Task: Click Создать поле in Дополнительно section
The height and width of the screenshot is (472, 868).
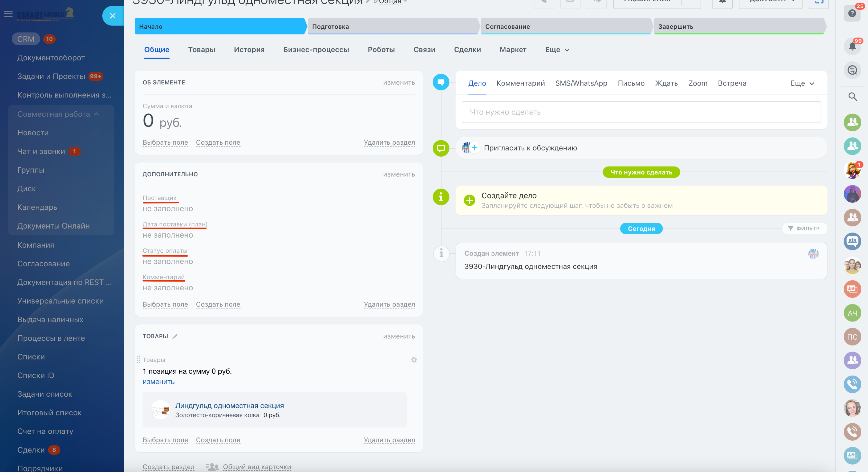Action: [x=218, y=304]
